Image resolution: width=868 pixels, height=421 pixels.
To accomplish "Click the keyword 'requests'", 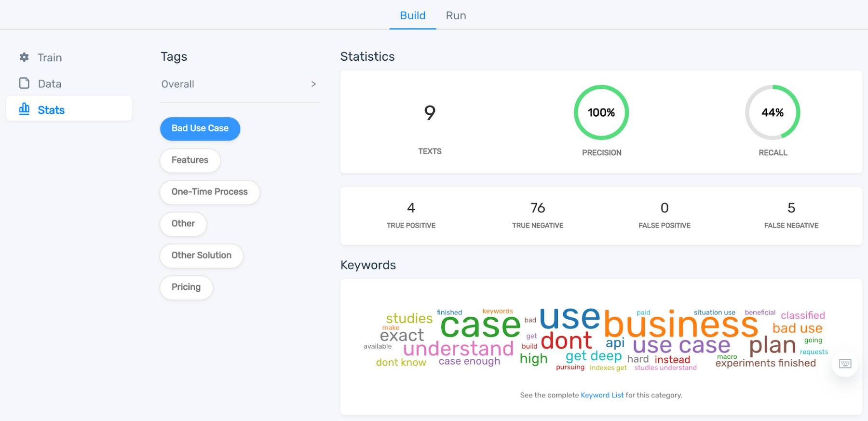I will click(814, 352).
